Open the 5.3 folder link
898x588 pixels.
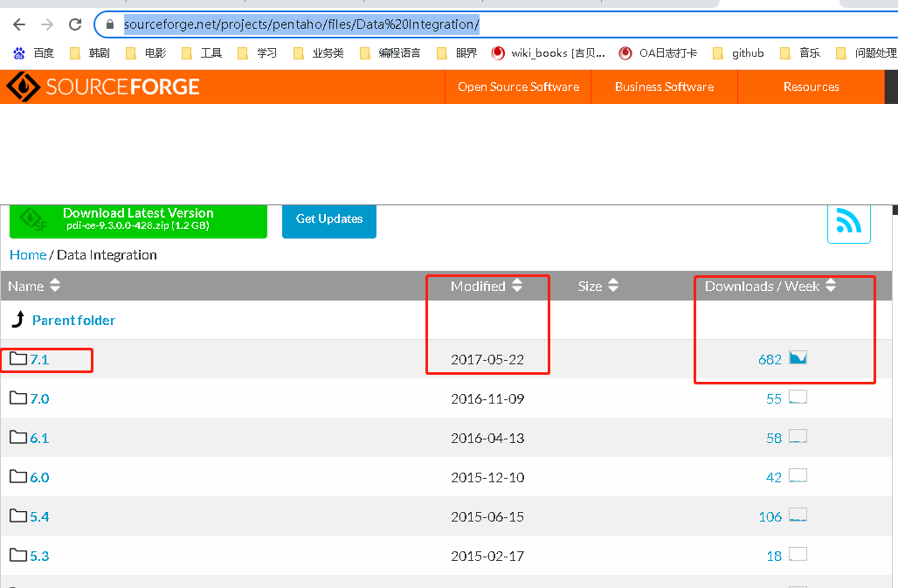click(39, 556)
